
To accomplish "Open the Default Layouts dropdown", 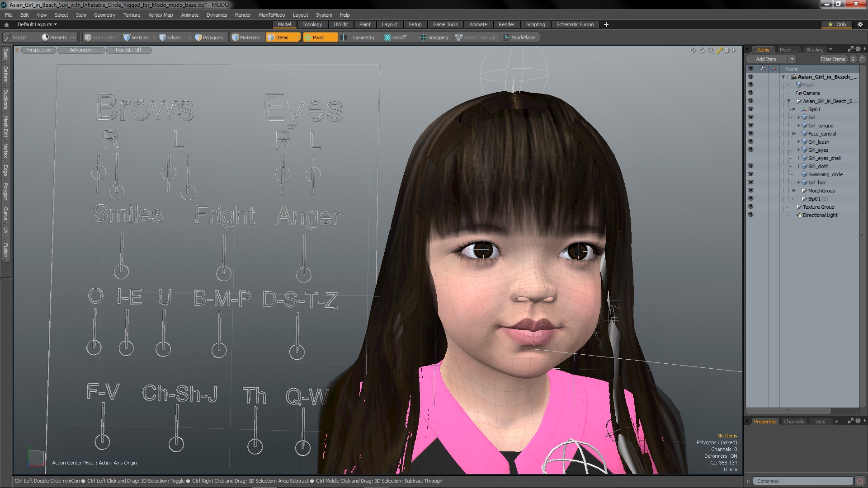I will click(x=37, y=24).
